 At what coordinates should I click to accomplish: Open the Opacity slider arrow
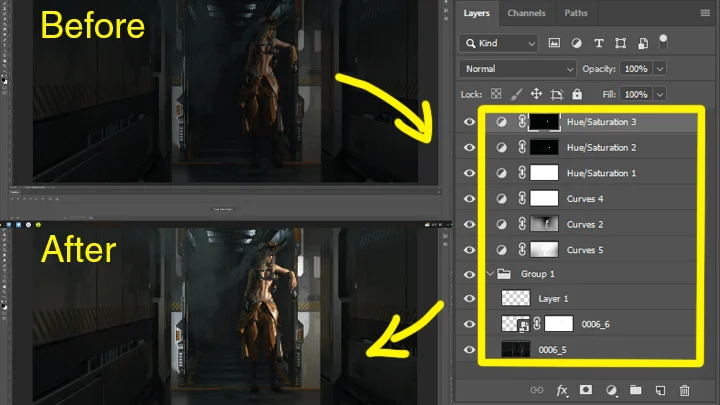[x=660, y=69]
